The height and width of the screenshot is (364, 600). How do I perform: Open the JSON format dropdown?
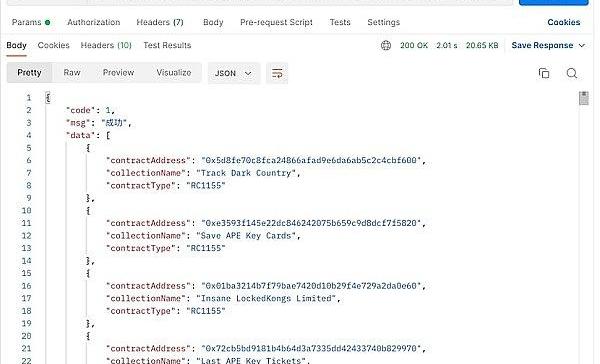point(233,73)
